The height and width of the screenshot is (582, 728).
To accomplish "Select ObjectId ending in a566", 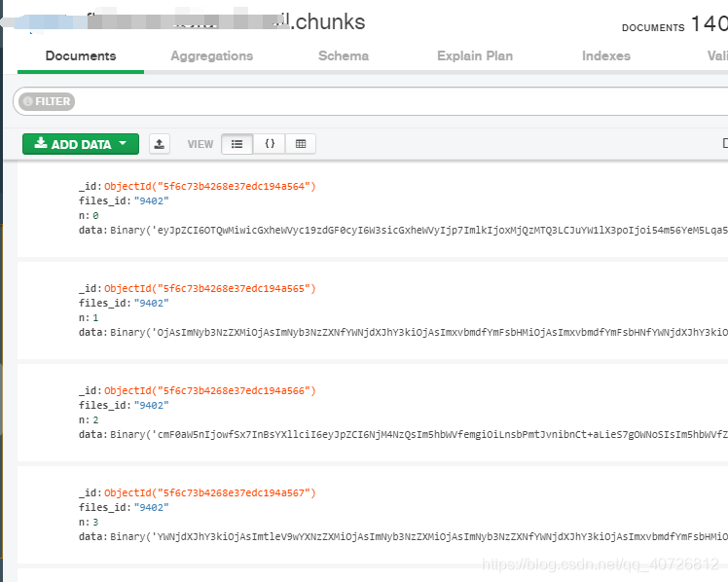I will tap(210, 391).
